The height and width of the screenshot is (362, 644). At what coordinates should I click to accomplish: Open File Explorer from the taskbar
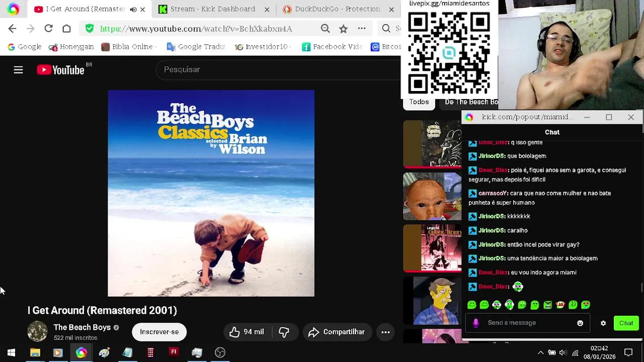[x=35, y=352]
